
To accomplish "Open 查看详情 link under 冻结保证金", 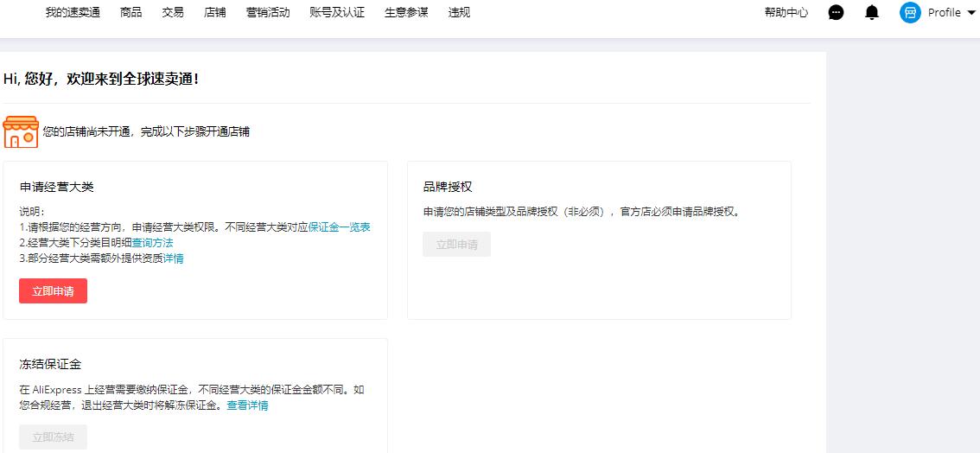I will click(247, 405).
